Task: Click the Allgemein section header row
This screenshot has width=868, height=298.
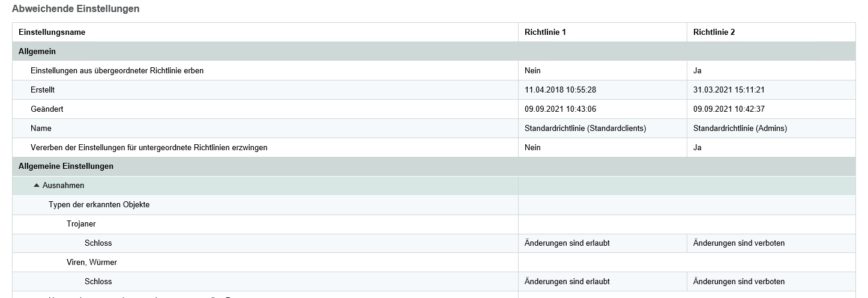Action: coord(37,52)
